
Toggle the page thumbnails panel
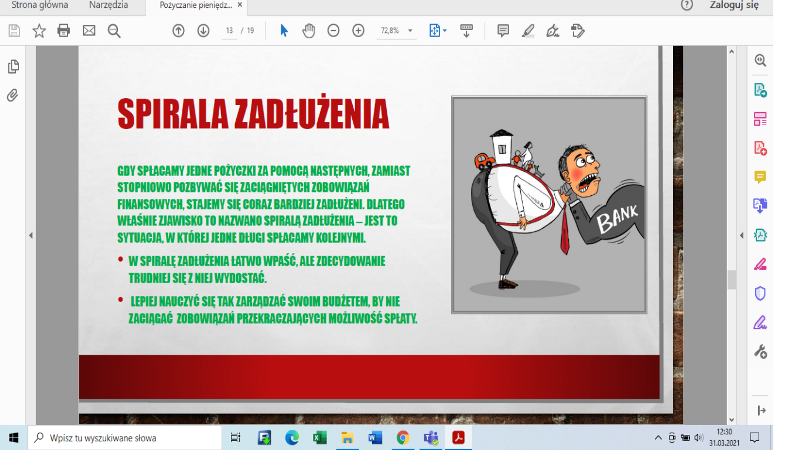tap(13, 67)
